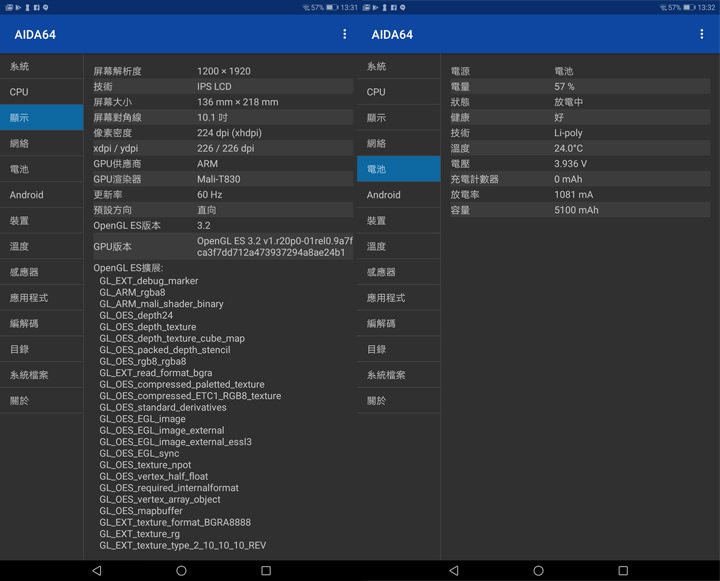Screen dimensions: 720x581
Task: Open 感應器 in the display screen's sidebar
Action: coord(41,272)
